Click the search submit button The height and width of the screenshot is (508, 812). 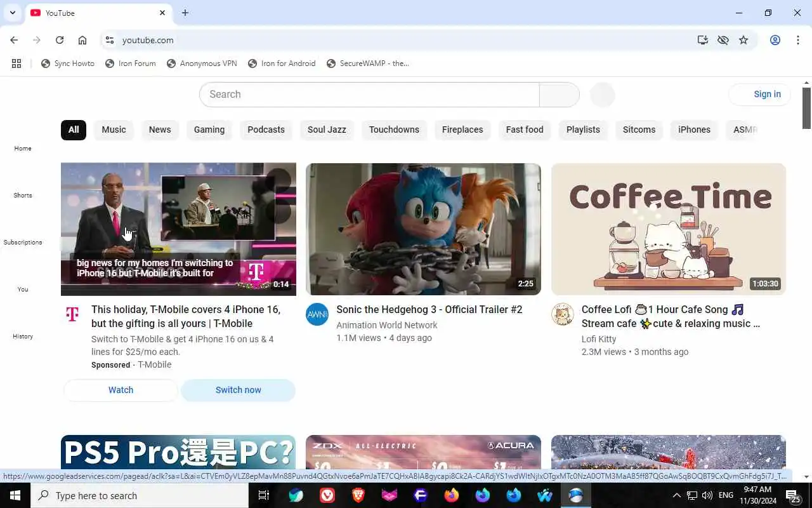[x=560, y=95]
